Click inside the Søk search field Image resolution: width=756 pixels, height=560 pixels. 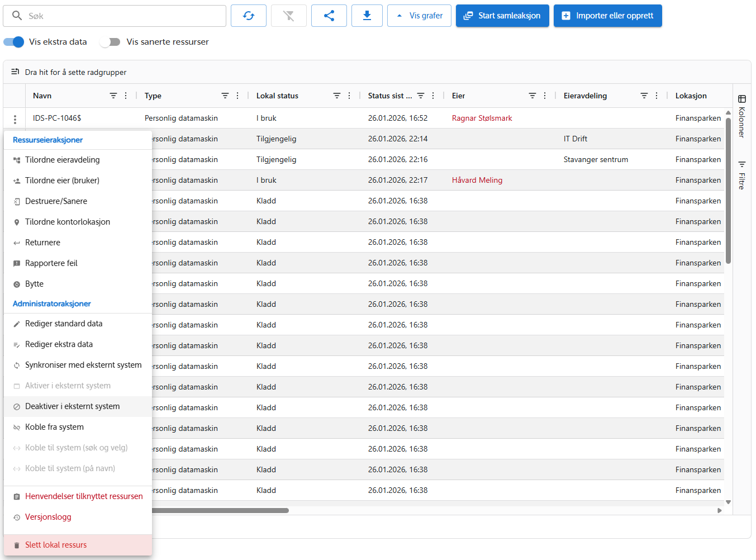112,16
